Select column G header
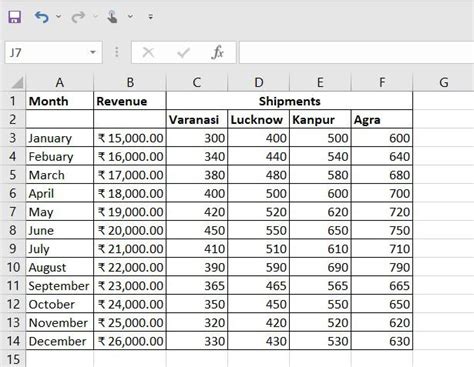This screenshot has height=367, width=474. coord(443,82)
